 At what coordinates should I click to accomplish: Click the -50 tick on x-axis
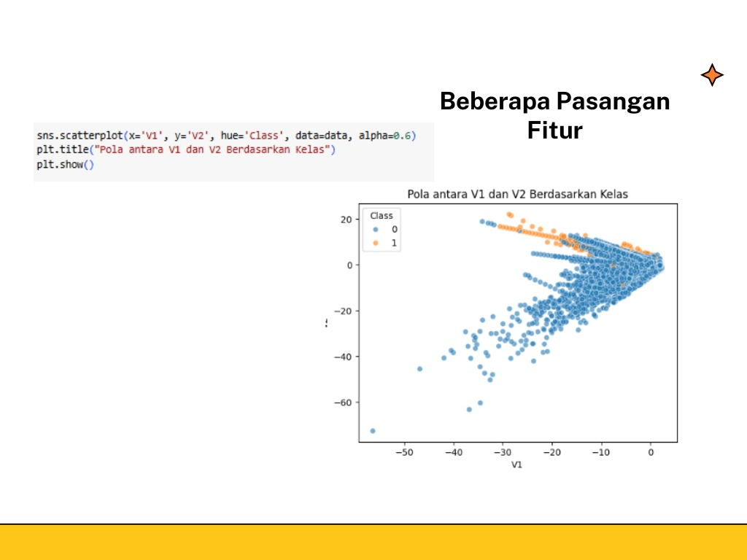pos(404,452)
